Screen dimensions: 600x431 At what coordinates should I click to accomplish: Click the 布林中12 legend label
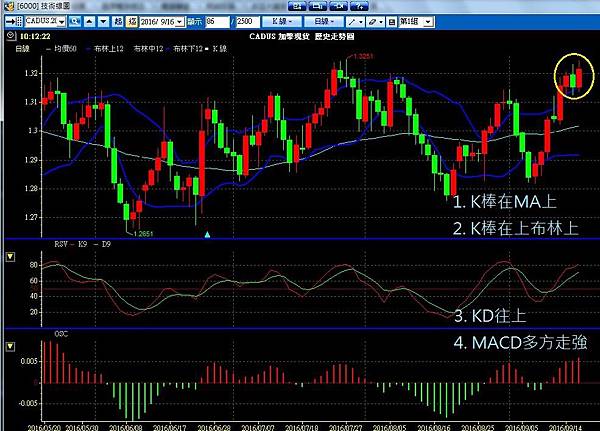(148, 49)
